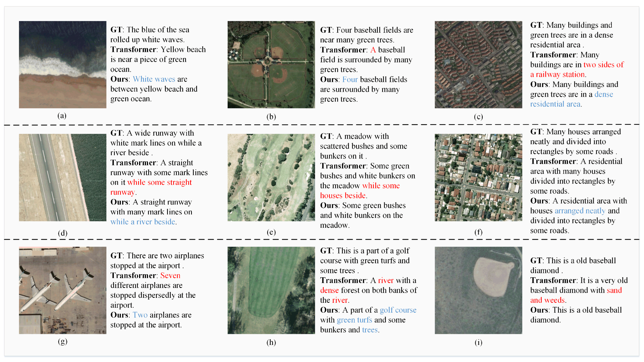Click the runway beside river image

[63, 177]
